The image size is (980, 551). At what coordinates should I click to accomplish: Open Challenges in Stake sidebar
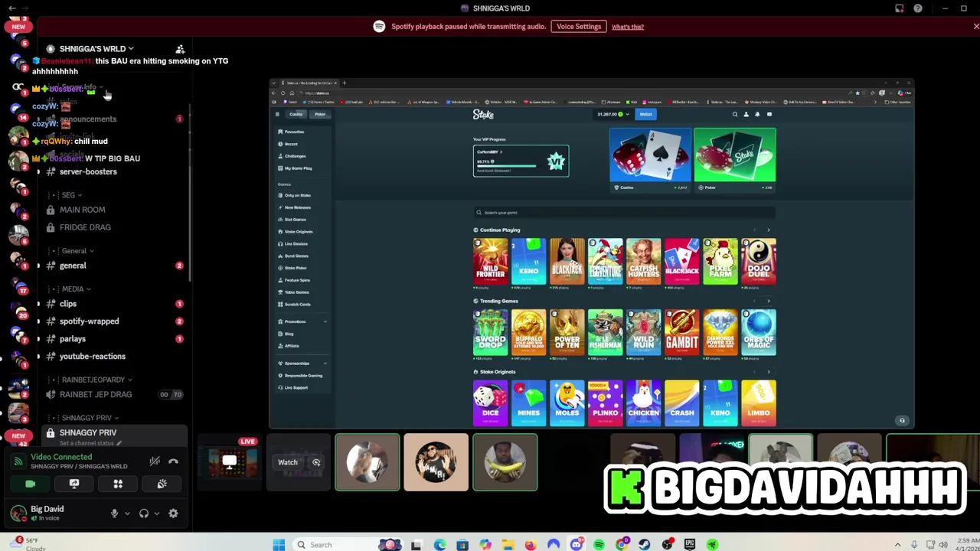click(292, 156)
